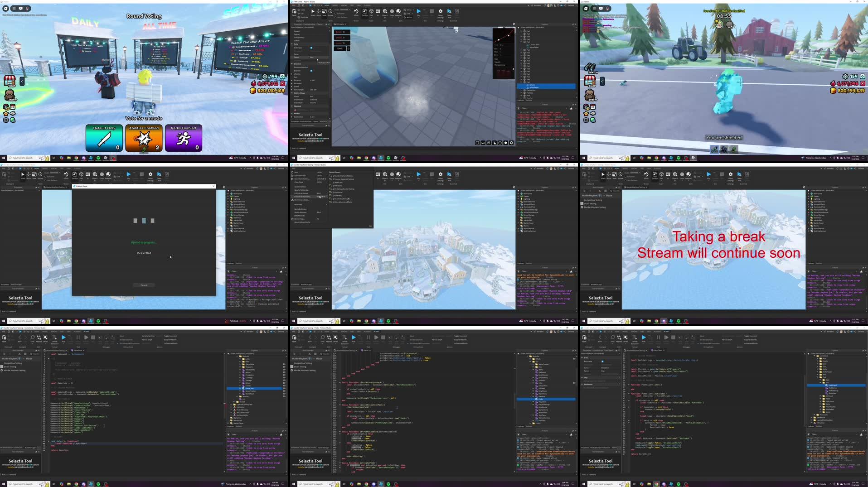Vote for Perks Enabled mode
The height and width of the screenshot is (487, 868).
click(183, 138)
